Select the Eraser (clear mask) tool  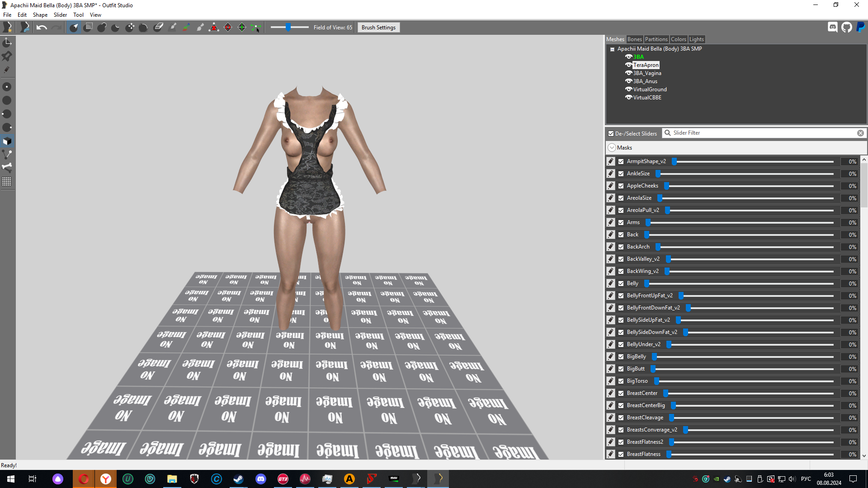(x=158, y=28)
